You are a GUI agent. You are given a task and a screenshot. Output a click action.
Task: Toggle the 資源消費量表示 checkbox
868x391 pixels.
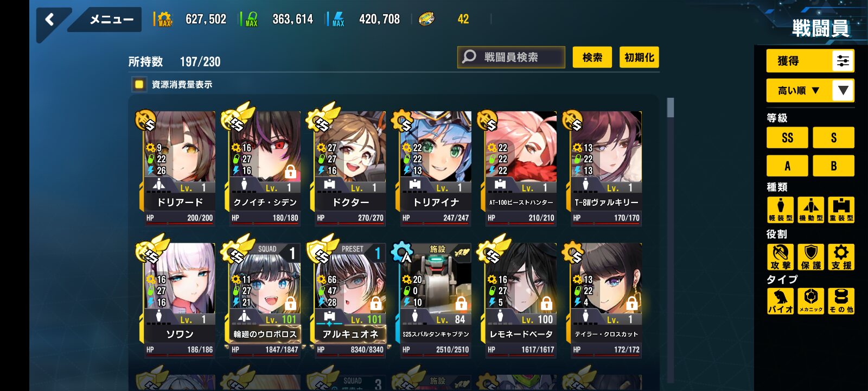[x=139, y=84]
